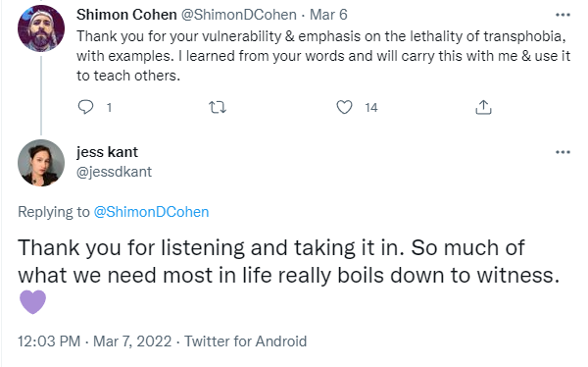Open the Mar 6 tweet date link
588x367 pixels.
coord(328,15)
